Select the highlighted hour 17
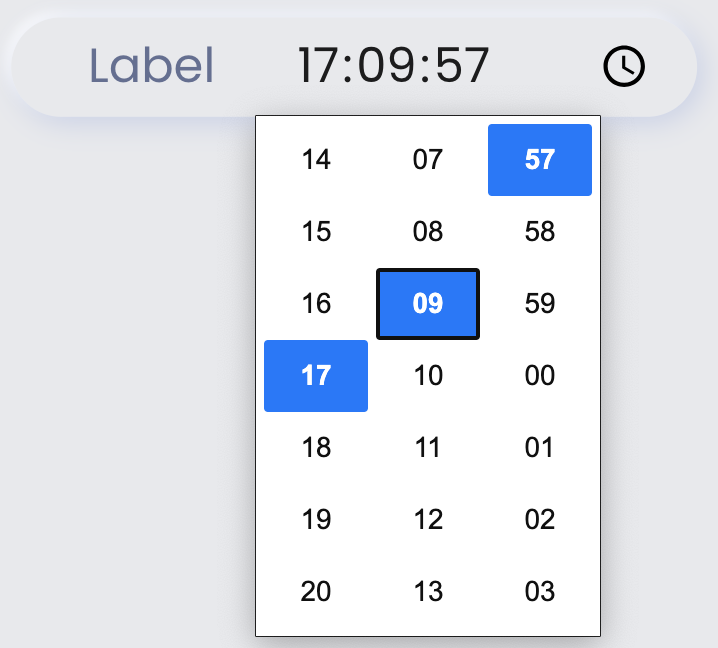 (316, 376)
